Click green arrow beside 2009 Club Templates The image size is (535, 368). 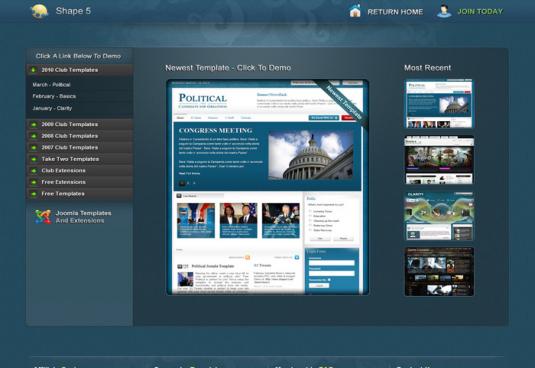(33, 124)
